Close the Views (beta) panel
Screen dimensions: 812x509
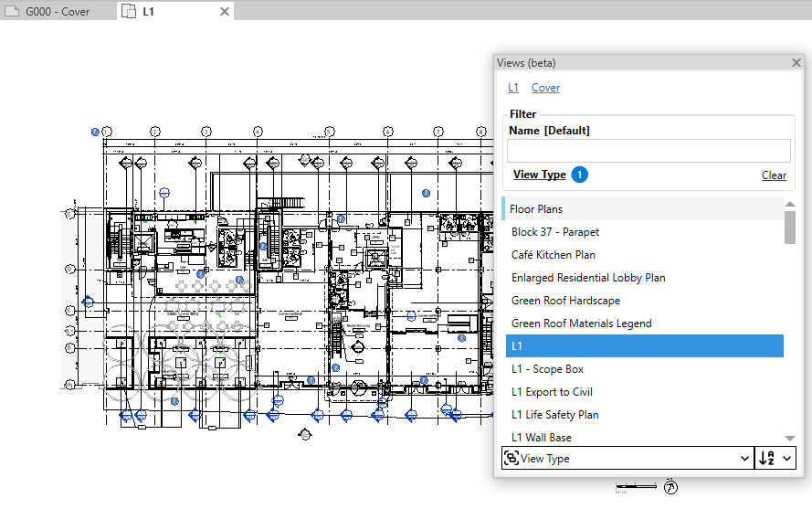point(796,63)
